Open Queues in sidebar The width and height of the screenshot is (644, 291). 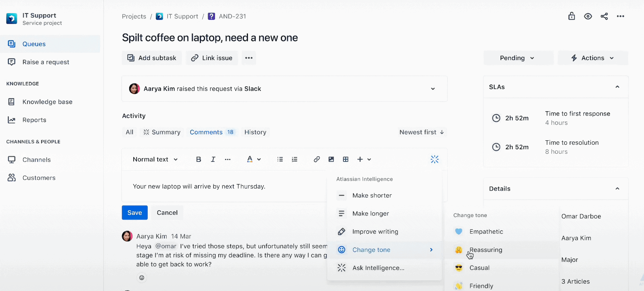click(x=50, y=44)
